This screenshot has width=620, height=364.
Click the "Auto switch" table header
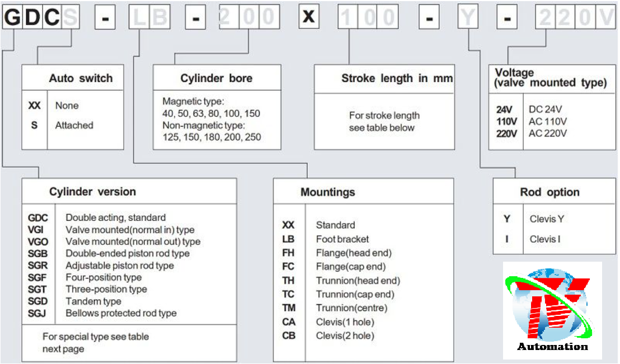(81, 78)
